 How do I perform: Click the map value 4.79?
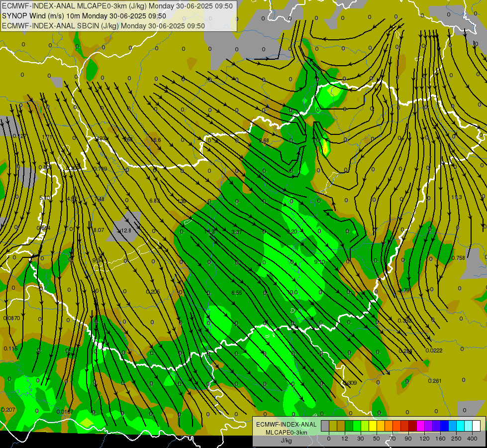tap(404, 290)
